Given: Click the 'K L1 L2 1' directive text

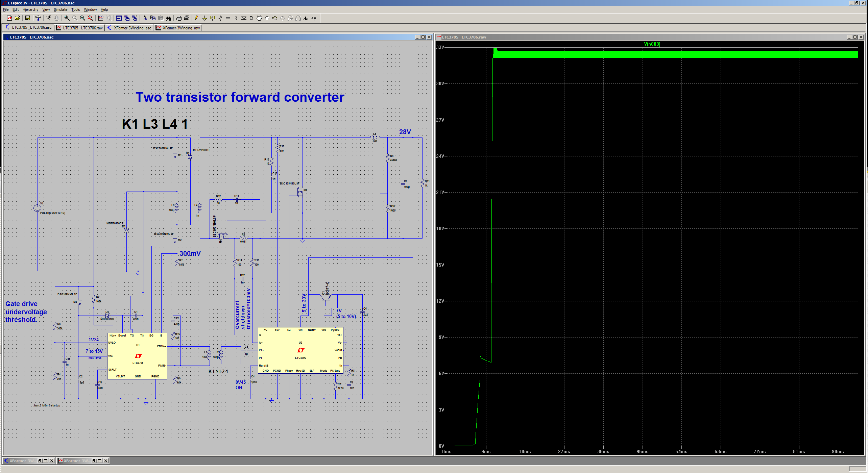Looking at the screenshot, I should pos(218,371).
